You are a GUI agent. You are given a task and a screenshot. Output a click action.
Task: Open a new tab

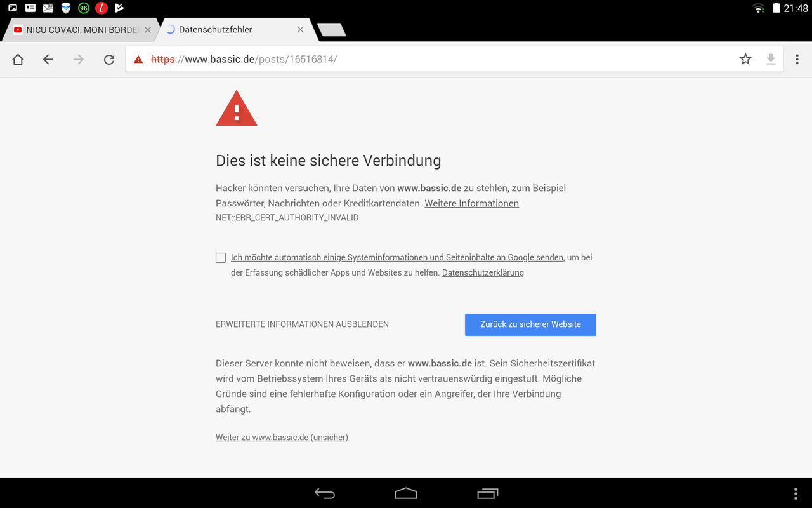(x=331, y=30)
